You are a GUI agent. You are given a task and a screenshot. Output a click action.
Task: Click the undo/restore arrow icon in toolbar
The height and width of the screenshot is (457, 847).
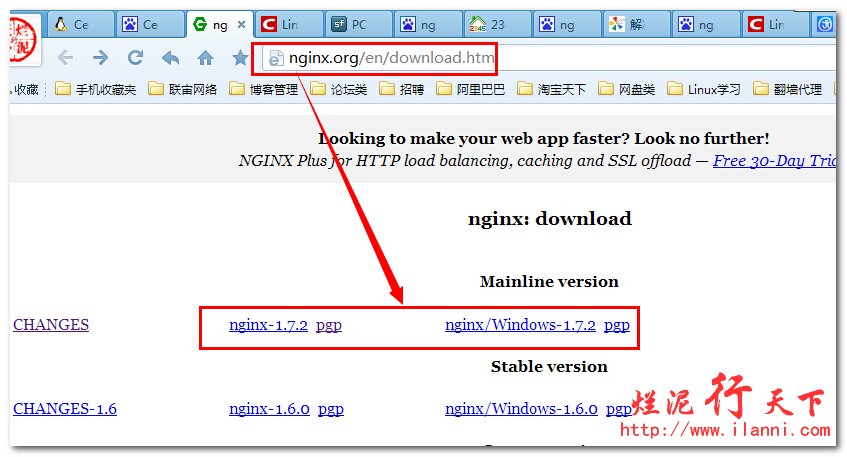[170, 58]
